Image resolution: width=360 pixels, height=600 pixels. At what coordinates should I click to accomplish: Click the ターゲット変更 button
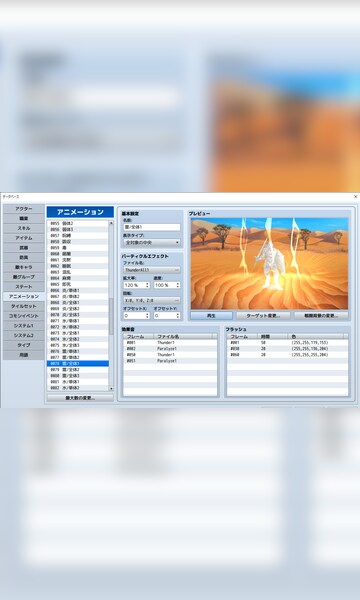[263, 316]
